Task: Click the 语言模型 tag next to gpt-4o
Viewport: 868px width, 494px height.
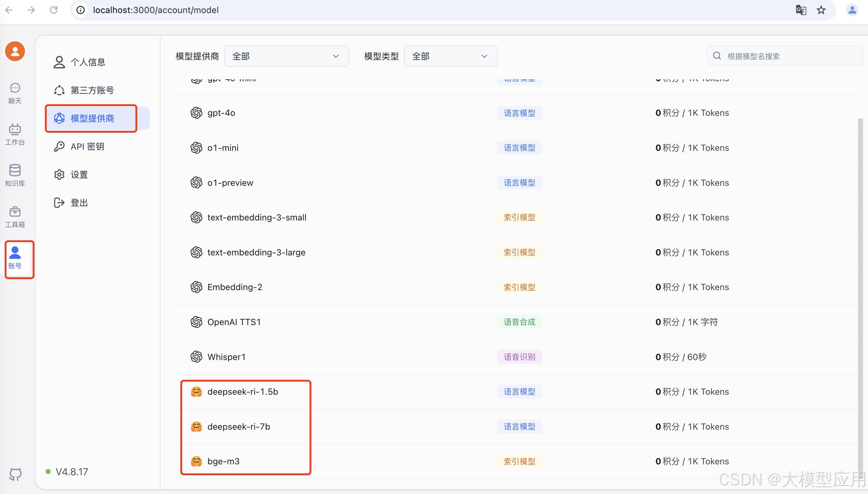Action: coord(519,113)
